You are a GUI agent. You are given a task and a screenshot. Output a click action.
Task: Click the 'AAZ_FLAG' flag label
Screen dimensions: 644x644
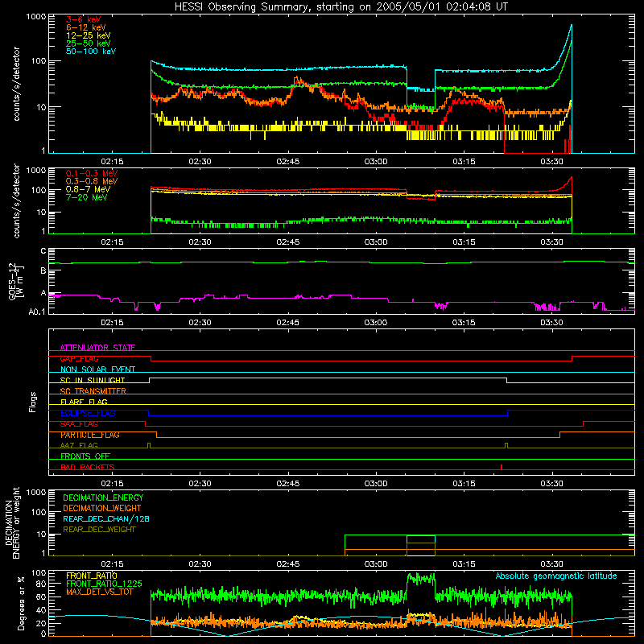pos(79,445)
